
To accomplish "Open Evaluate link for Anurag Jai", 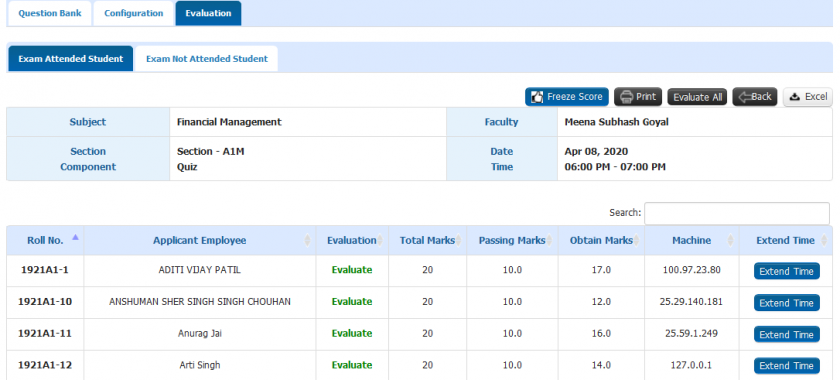I will click(352, 333).
